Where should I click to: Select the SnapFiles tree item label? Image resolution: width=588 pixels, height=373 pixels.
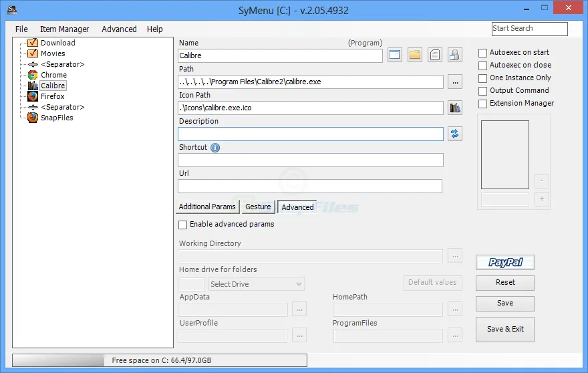pyautogui.click(x=57, y=118)
